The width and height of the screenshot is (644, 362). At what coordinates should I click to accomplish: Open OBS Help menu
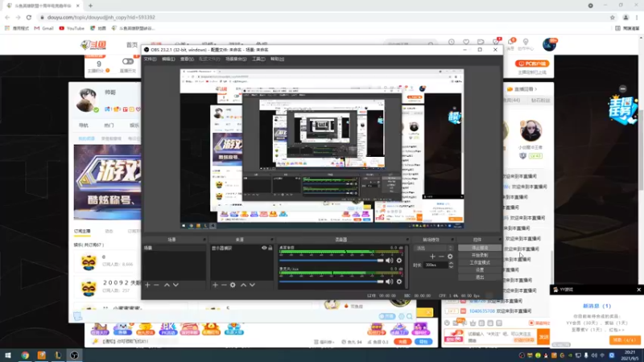tap(277, 59)
